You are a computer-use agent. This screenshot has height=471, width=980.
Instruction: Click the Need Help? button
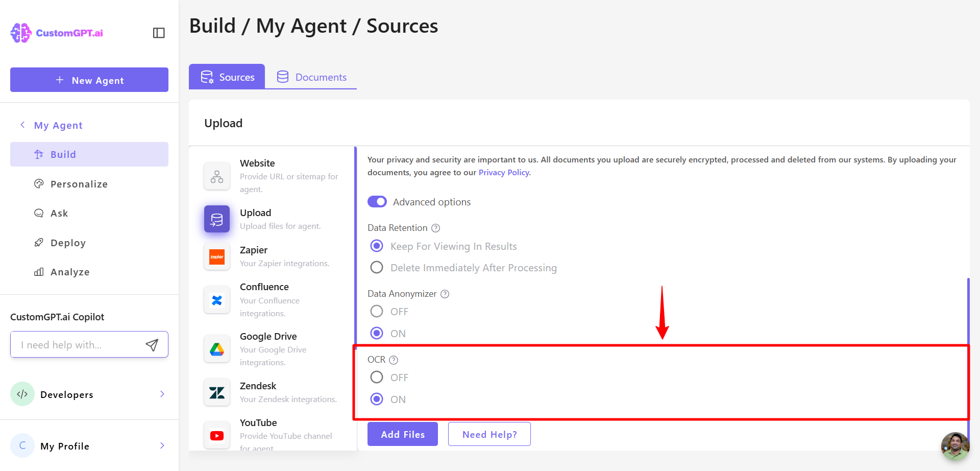(489, 434)
